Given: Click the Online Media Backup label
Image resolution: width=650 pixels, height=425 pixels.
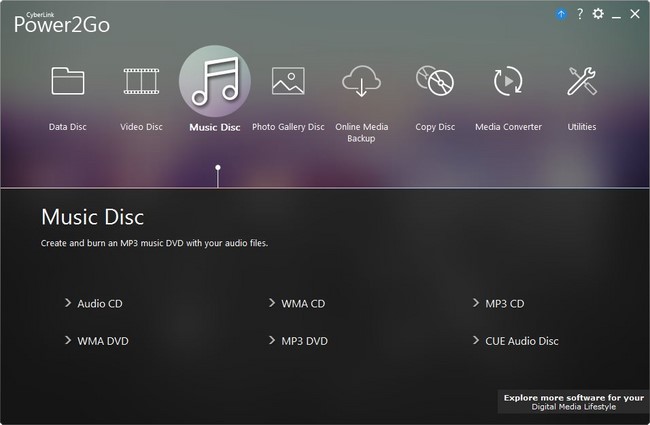Looking at the screenshot, I should point(361,133).
